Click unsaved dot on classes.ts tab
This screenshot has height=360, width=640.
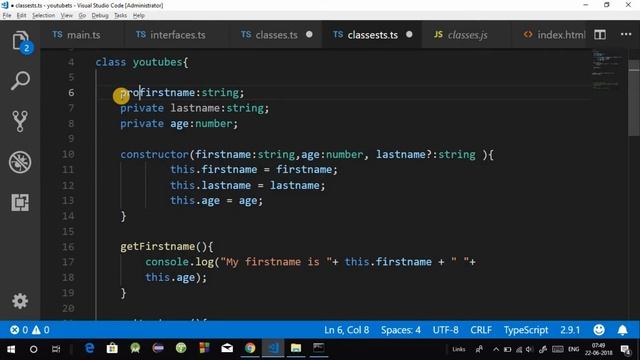309,35
